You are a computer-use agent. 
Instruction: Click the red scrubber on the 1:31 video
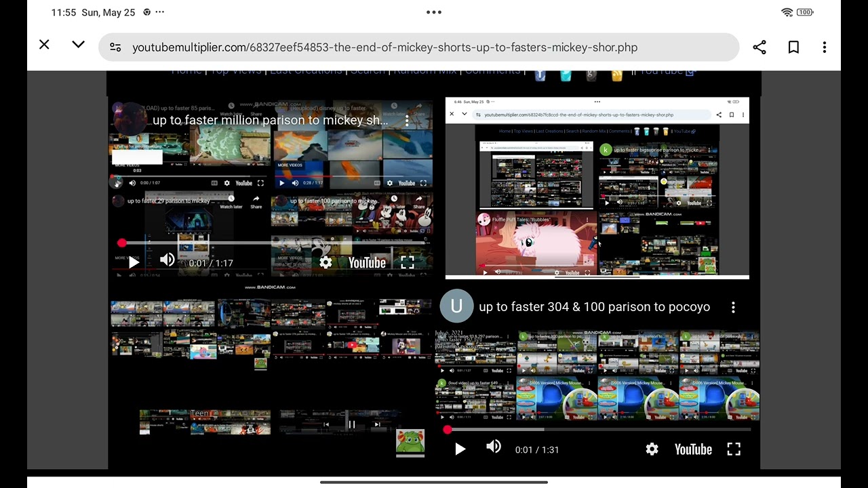click(448, 430)
